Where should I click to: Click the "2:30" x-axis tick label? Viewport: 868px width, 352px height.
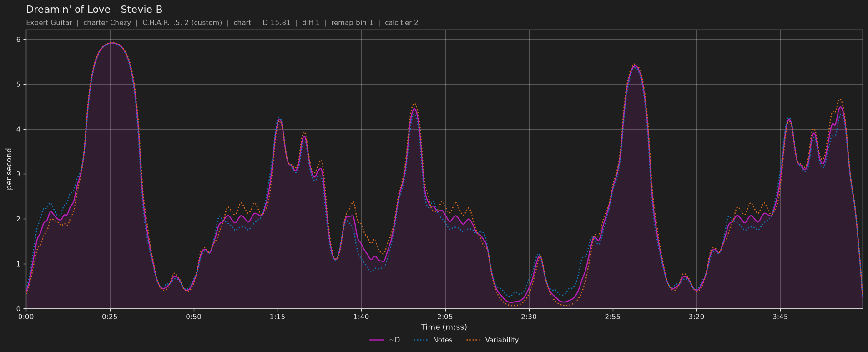click(529, 317)
